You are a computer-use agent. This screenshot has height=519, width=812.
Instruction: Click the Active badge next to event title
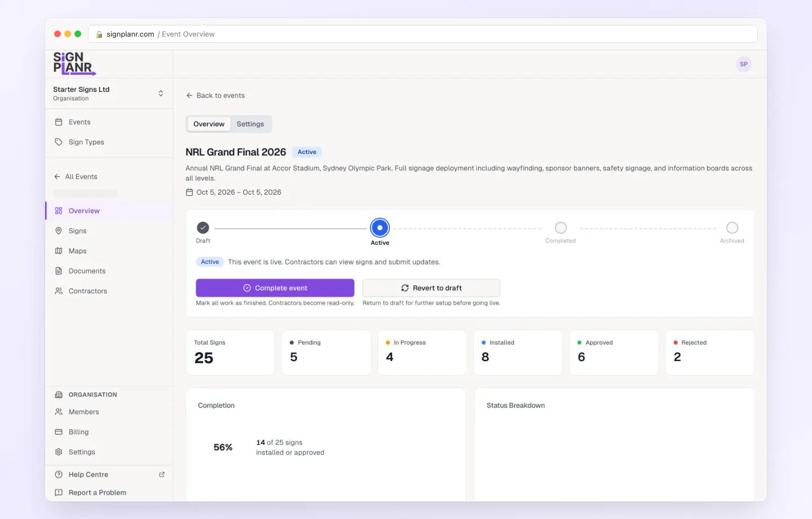pyautogui.click(x=307, y=152)
